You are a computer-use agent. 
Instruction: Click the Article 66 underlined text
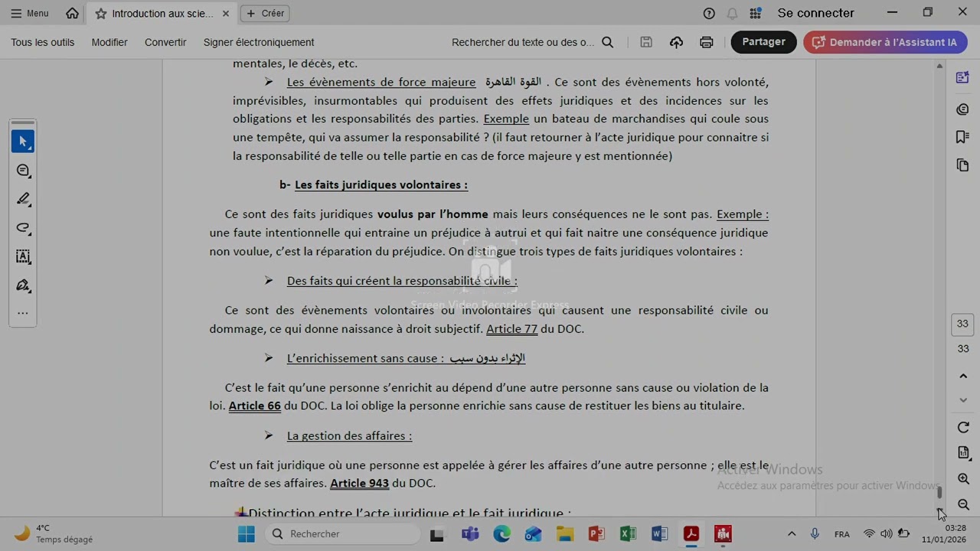pos(255,406)
